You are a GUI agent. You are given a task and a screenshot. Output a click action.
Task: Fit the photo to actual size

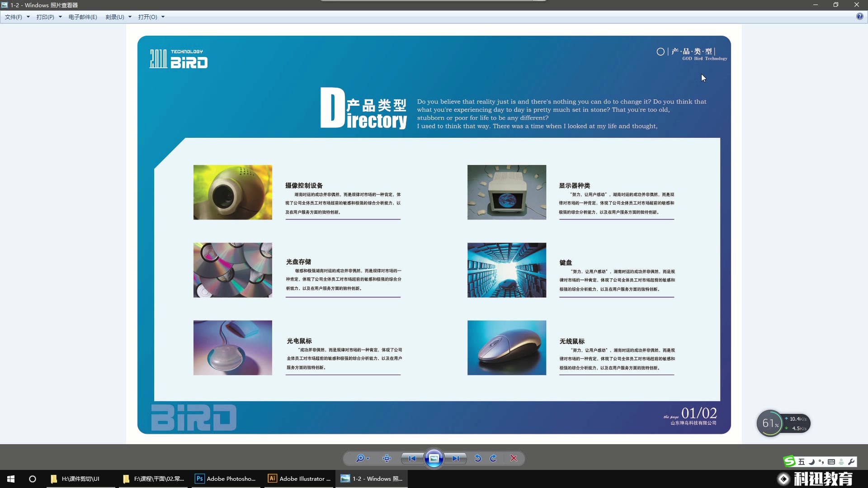click(x=387, y=458)
